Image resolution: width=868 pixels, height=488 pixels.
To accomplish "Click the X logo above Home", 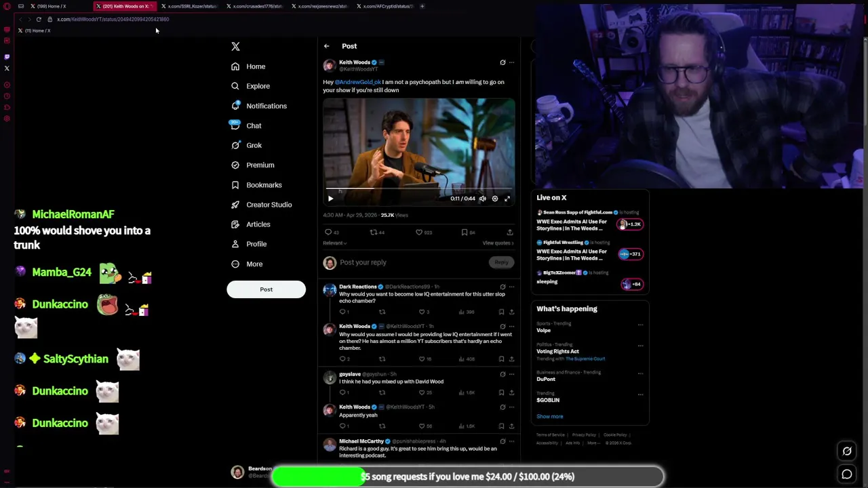I will pos(235,46).
